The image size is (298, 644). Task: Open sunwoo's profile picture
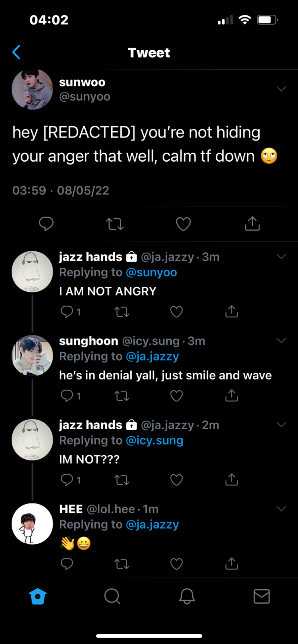click(x=32, y=90)
